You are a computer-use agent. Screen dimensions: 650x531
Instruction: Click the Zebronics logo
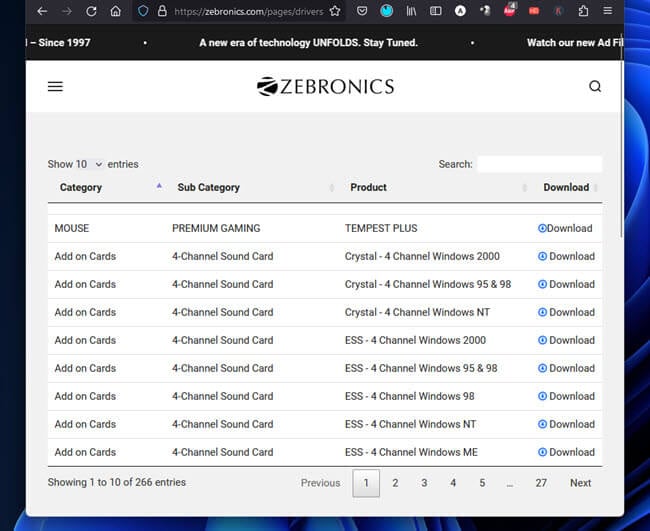(x=325, y=86)
